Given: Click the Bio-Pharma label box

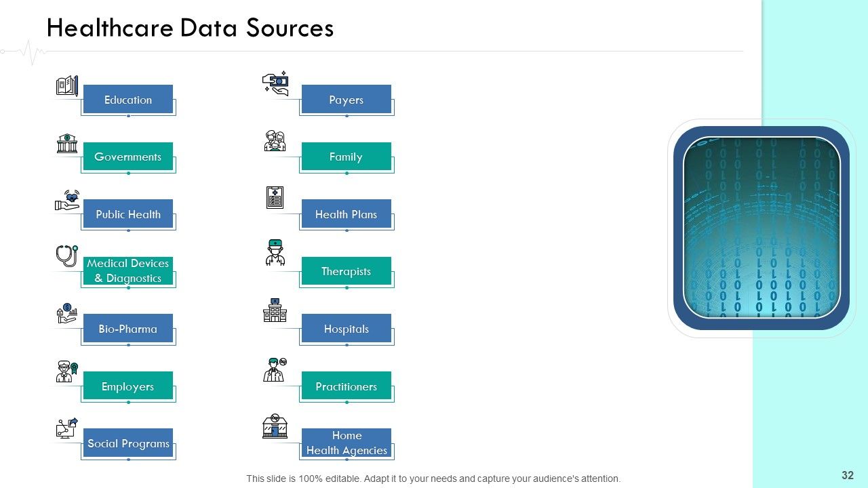Looking at the screenshot, I should [128, 329].
